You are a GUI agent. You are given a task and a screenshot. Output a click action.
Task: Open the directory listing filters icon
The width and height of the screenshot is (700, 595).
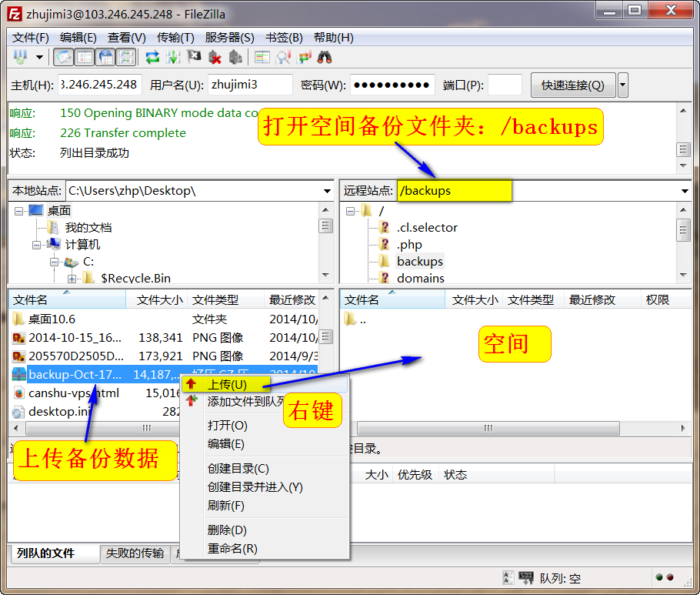pyautogui.click(x=262, y=57)
